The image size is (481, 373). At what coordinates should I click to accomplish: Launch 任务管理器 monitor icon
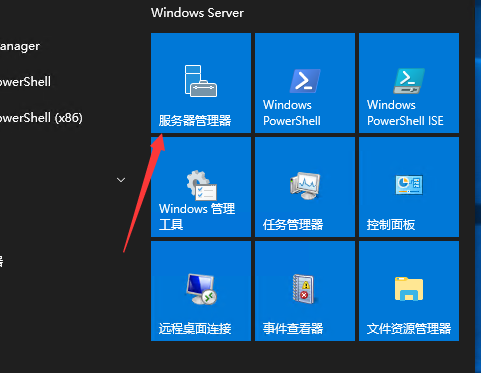coord(305,185)
